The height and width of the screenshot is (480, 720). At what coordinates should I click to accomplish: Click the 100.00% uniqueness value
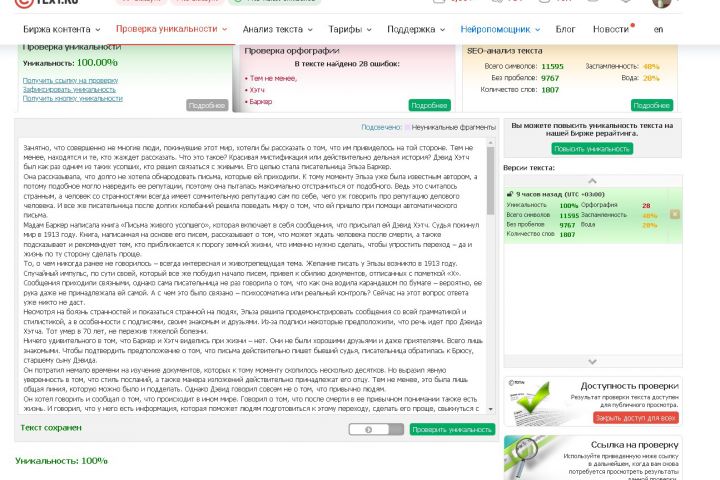tap(97, 62)
